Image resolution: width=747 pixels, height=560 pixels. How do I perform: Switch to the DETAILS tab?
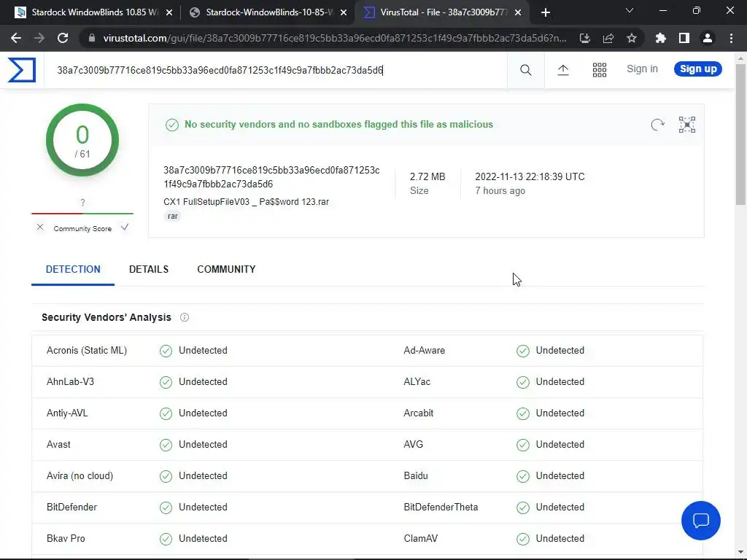point(149,270)
